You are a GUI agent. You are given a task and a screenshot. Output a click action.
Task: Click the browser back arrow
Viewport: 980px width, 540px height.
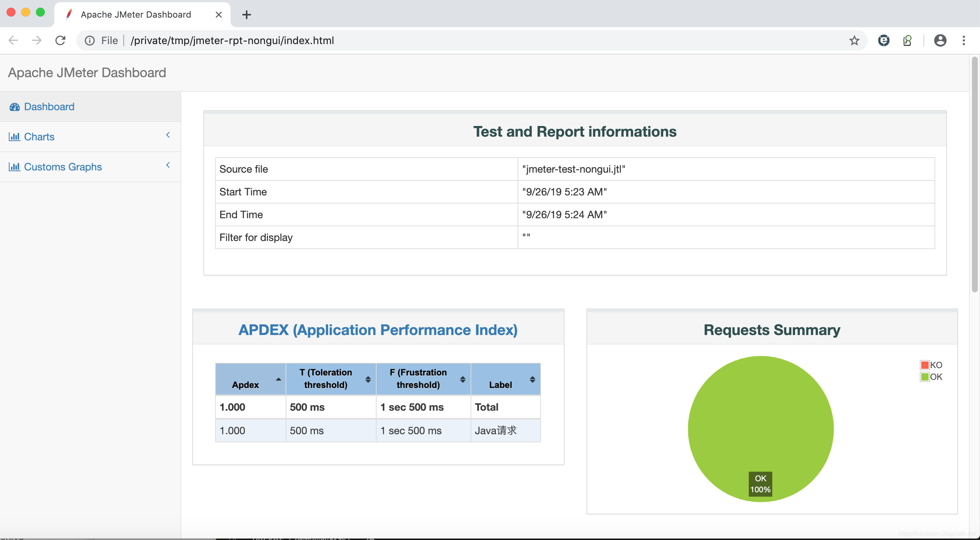(13, 40)
